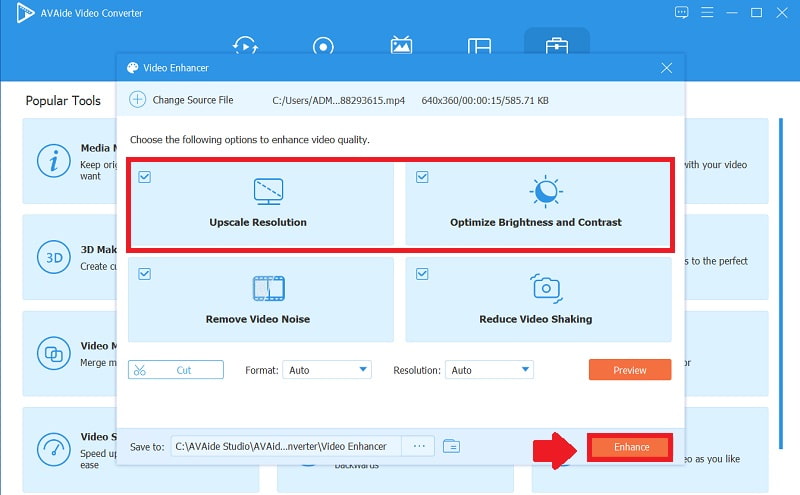This screenshot has width=800, height=495.
Task: Uncheck the Upscale Resolution checkbox
Action: pyautogui.click(x=144, y=177)
